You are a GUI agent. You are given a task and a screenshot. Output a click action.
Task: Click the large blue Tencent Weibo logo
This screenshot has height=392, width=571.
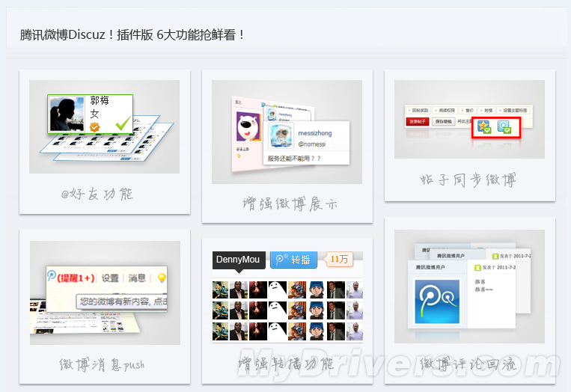tap(437, 301)
